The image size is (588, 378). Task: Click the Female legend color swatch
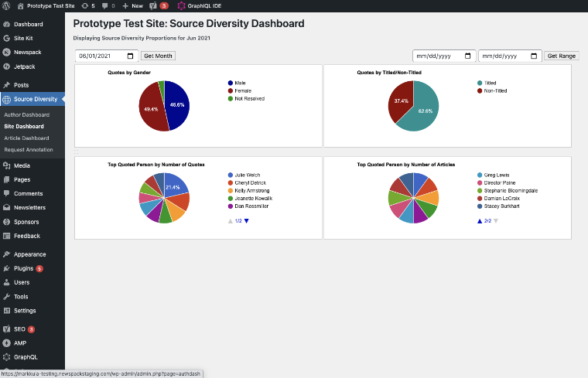point(231,90)
